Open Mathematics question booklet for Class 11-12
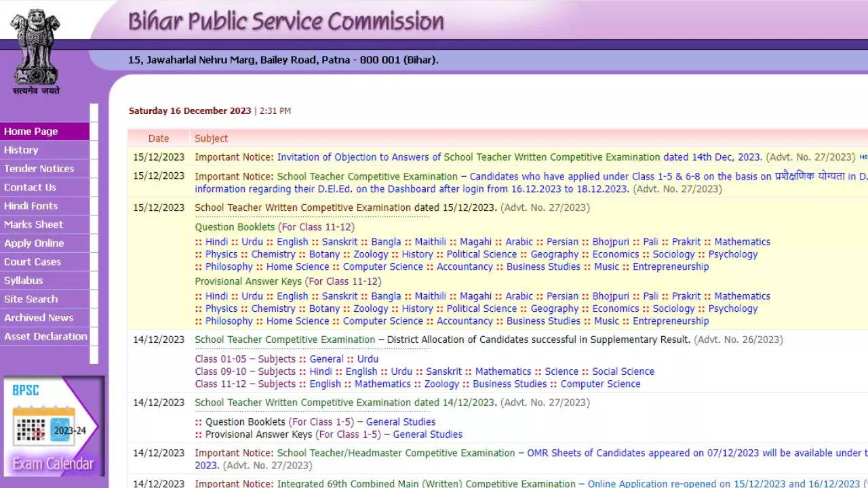The height and width of the screenshot is (488, 868). (742, 242)
